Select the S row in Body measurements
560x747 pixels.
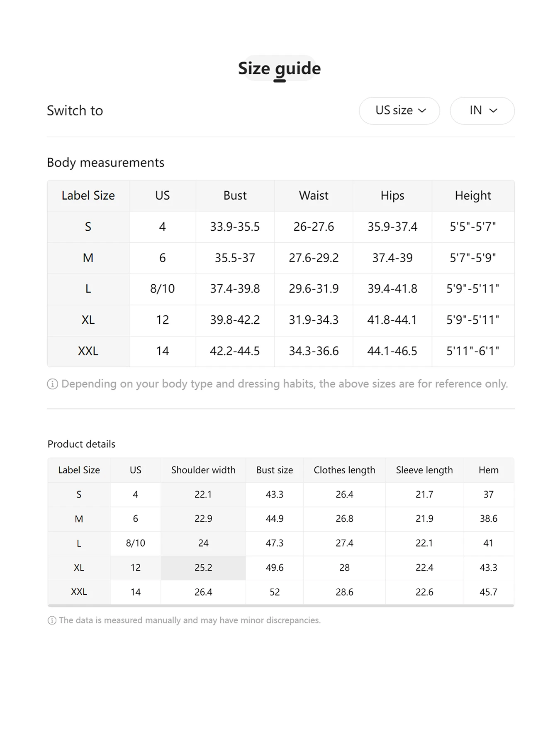(88, 227)
